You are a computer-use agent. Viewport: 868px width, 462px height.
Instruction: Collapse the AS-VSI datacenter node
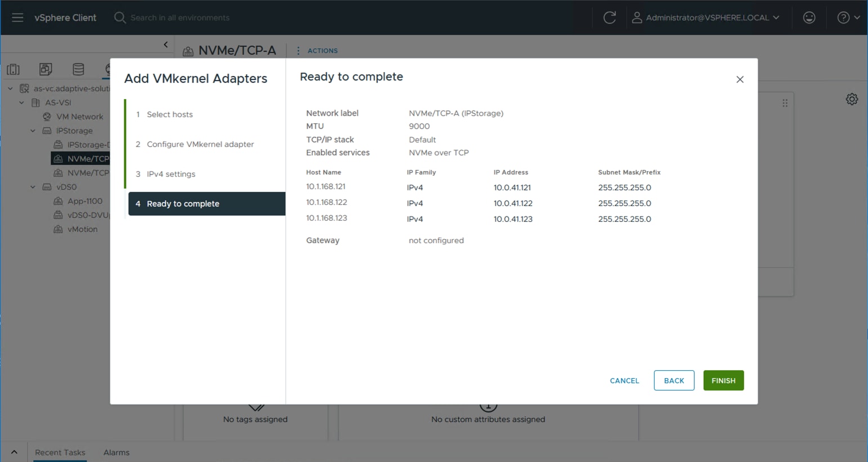(21, 102)
